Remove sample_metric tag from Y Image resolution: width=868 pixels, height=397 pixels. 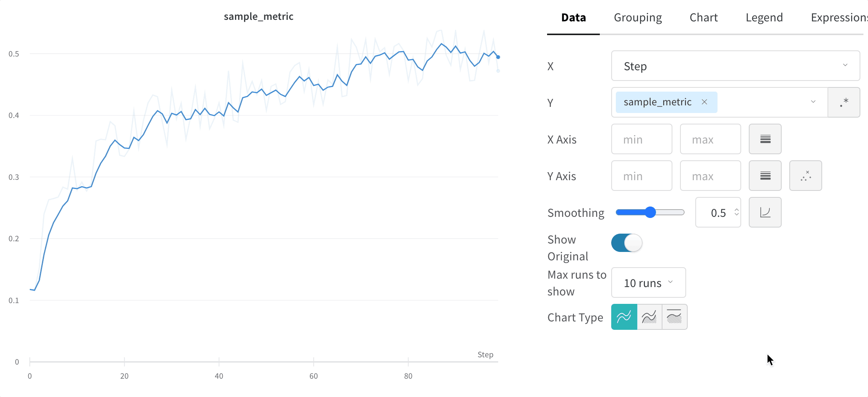pos(704,102)
